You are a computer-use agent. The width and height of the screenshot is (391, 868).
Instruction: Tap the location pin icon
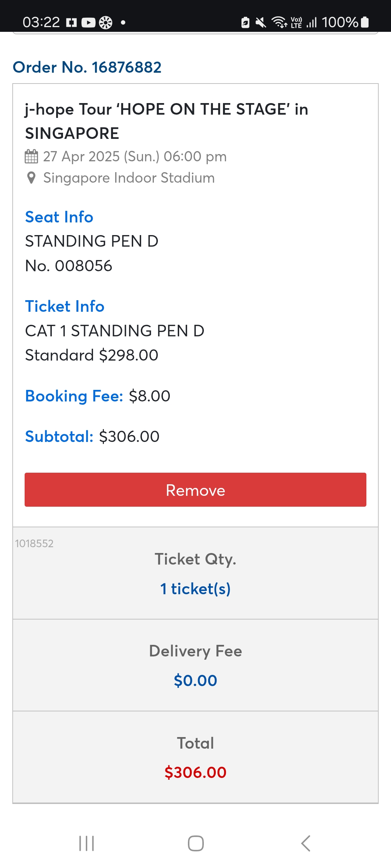(31, 178)
